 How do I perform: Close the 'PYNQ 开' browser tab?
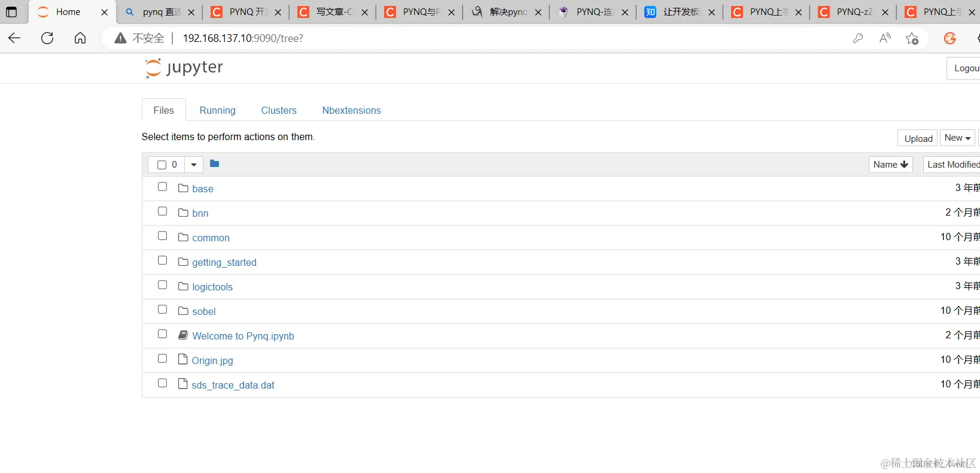[278, 12]
